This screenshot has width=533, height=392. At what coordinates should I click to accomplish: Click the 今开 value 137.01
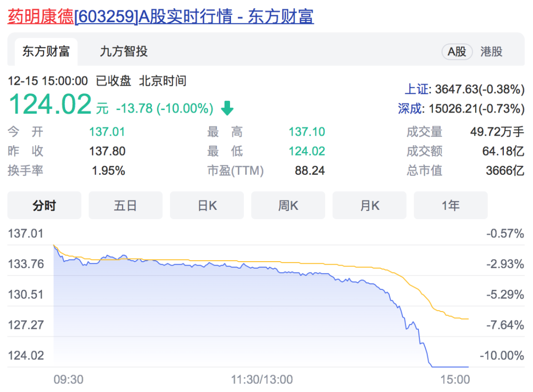[107, 132]
